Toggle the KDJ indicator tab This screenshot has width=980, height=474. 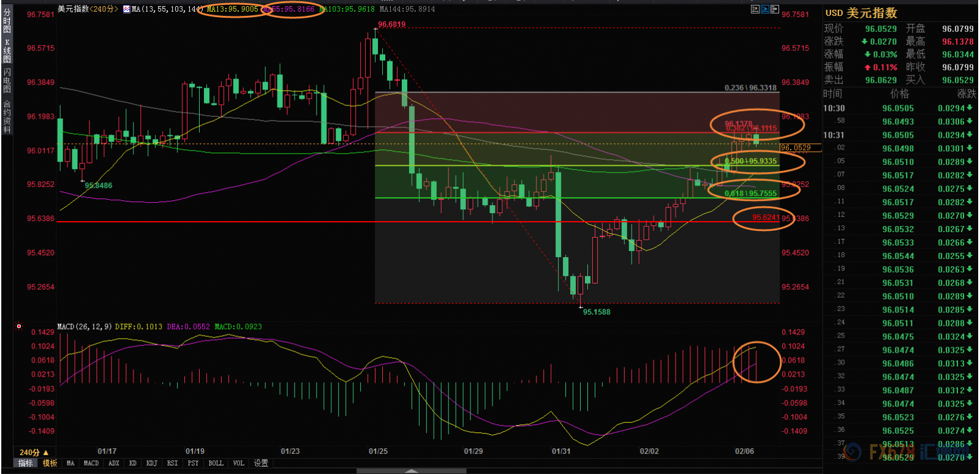[151, 464]
